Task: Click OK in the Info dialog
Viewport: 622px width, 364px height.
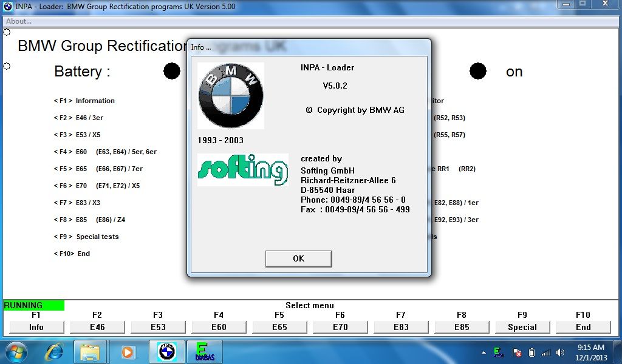Action: tap(298, 258)
